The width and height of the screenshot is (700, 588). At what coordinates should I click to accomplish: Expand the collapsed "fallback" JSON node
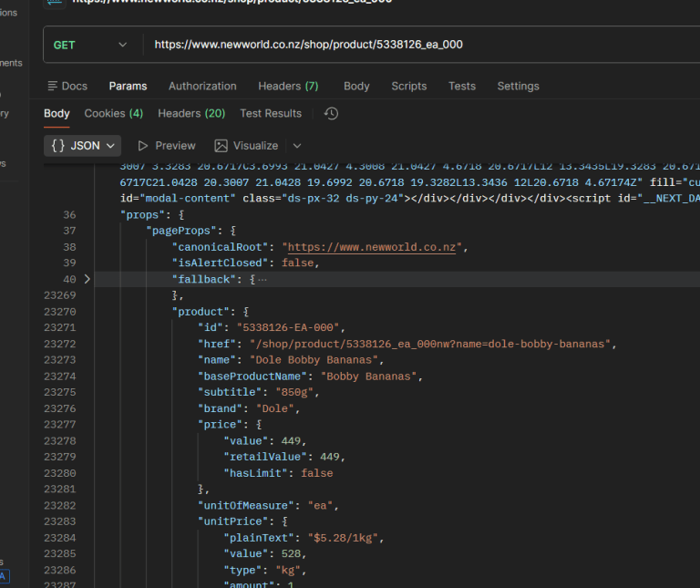point(87,279)
